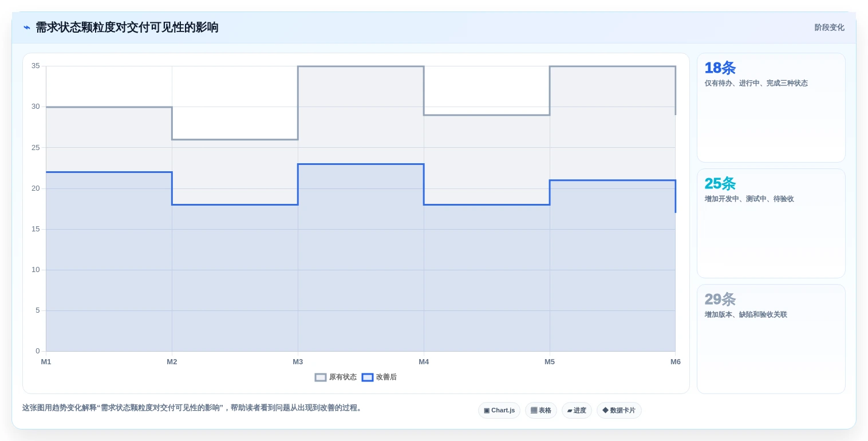The image size is (868, 441).
Task: Click the 原有状态 legend label
Action: pos(343,377)
